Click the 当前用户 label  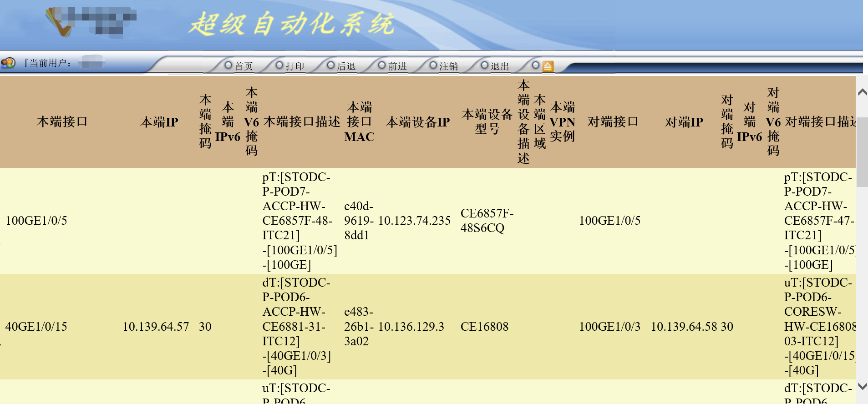47,63
